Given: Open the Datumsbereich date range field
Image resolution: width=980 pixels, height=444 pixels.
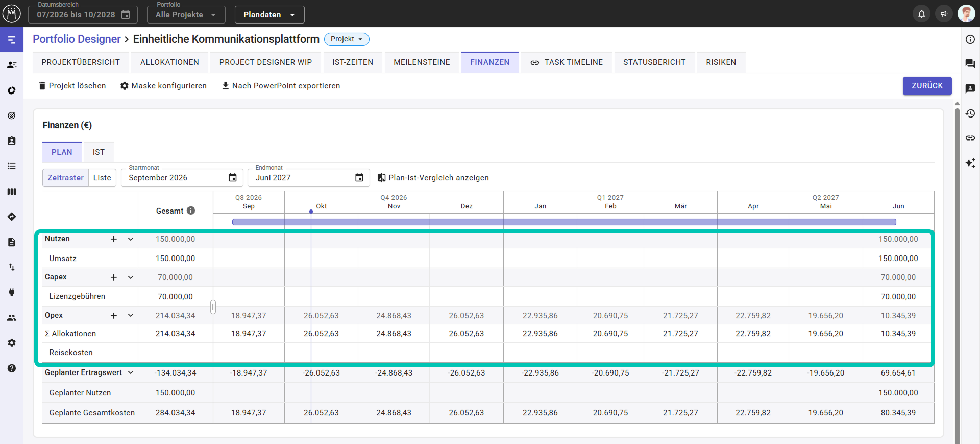Looking at the screenshot, I should (x=83, y=15).
